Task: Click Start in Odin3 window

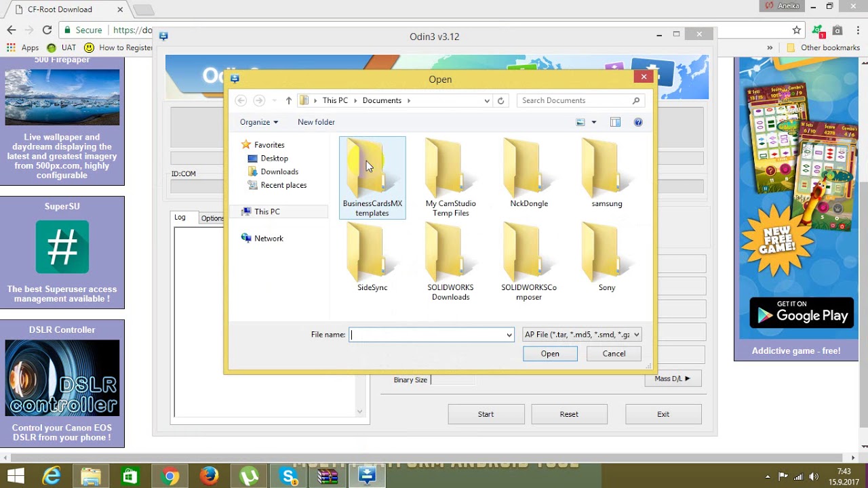Action: click(x=486, y=414)
